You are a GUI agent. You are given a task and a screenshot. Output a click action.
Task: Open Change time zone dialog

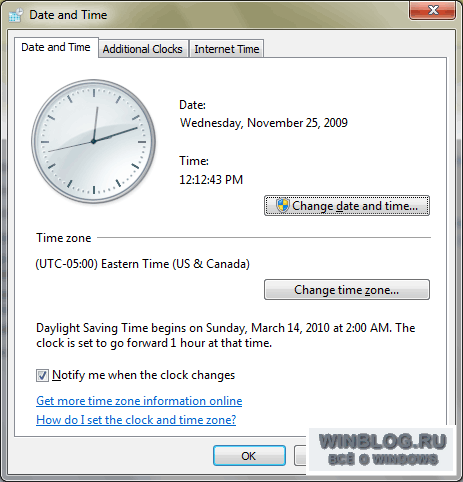pyautogui.click(x=347, y=290)
